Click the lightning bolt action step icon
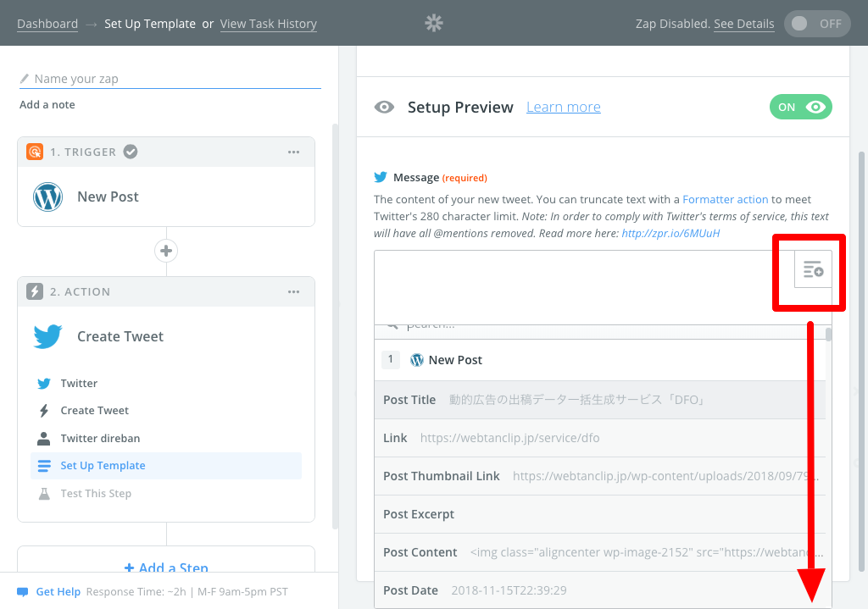 34,291
